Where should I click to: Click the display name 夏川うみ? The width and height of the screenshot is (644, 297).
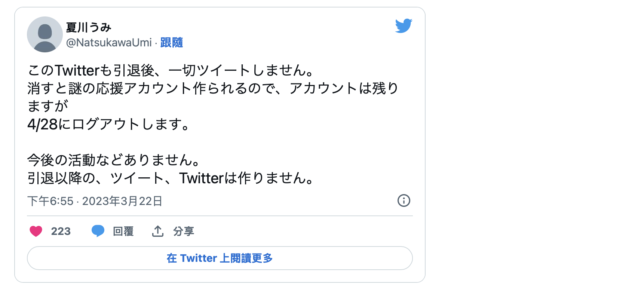89,27
